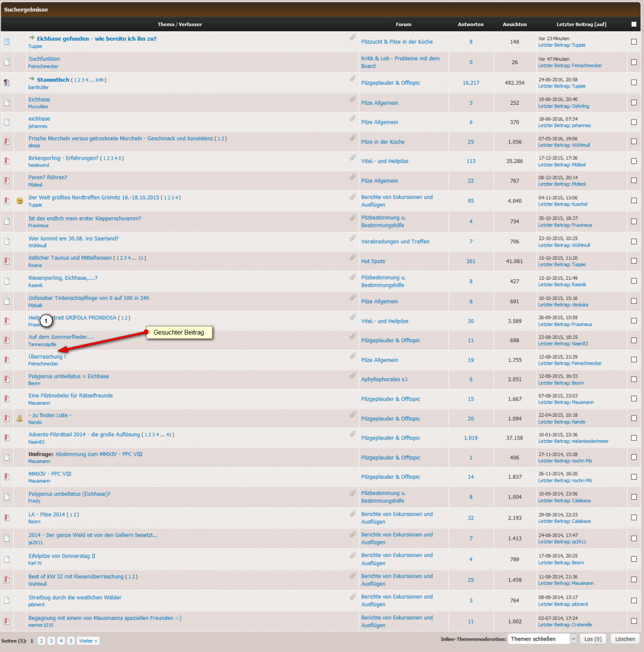644x652 pixels.
Task: Click paperclip attachment icon in Überraschung row
Action: [352, 356]
